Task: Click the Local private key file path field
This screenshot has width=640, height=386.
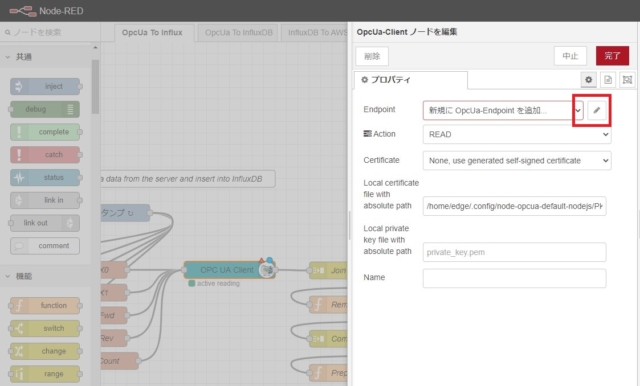Action: [514, 252]
